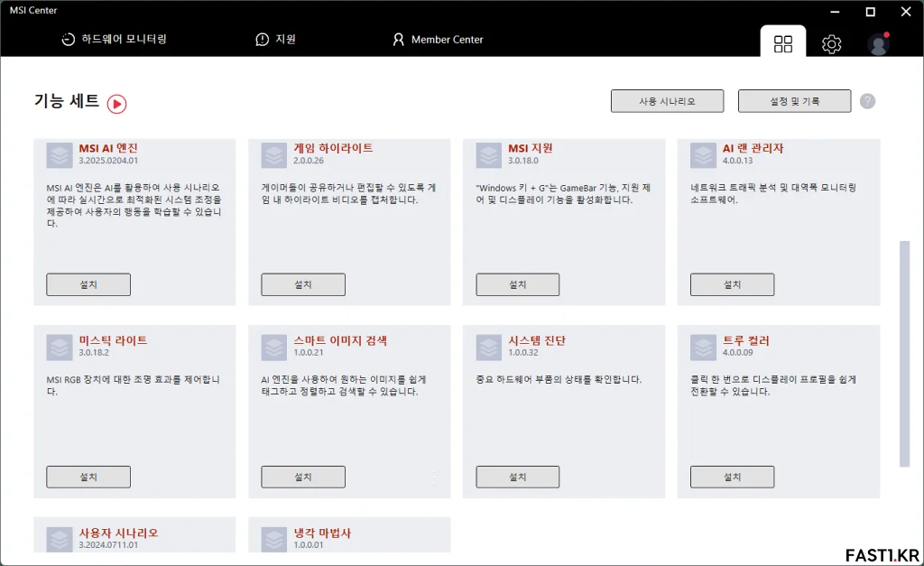Select the 사용자 시나리오 title
This screenshot has width=924, height=566.
[119, 533]
